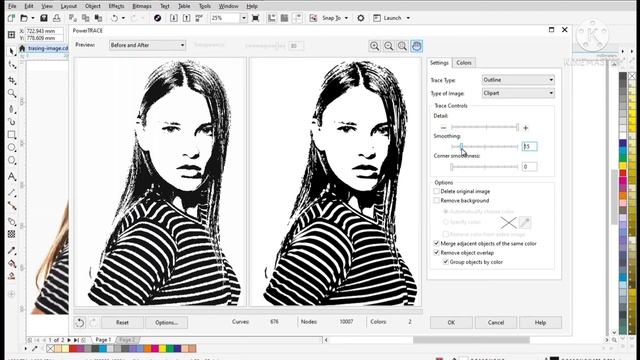Click the Detail minus button
Image resolution: width=640 pixels, height=360 pixels.
coord(443,128)
